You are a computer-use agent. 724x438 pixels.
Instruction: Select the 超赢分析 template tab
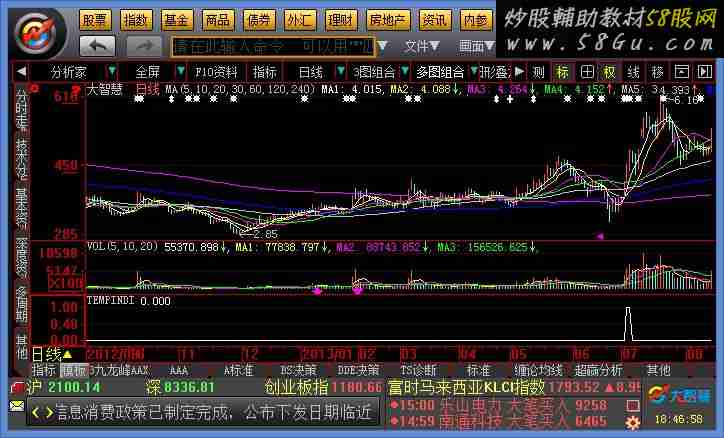tap(598, 370)
